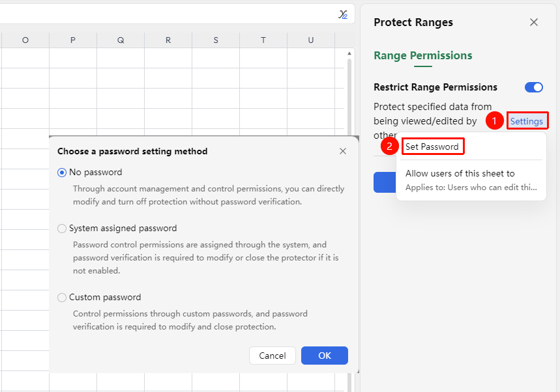Select System assigned password option
Viewport: 560px width, 392px height.
[62, 229]
